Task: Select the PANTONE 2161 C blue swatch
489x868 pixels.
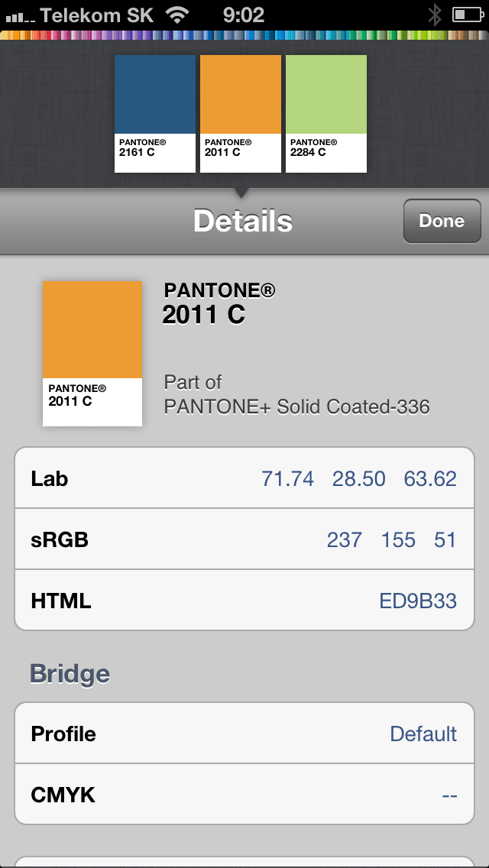Action: coord(155,113)
